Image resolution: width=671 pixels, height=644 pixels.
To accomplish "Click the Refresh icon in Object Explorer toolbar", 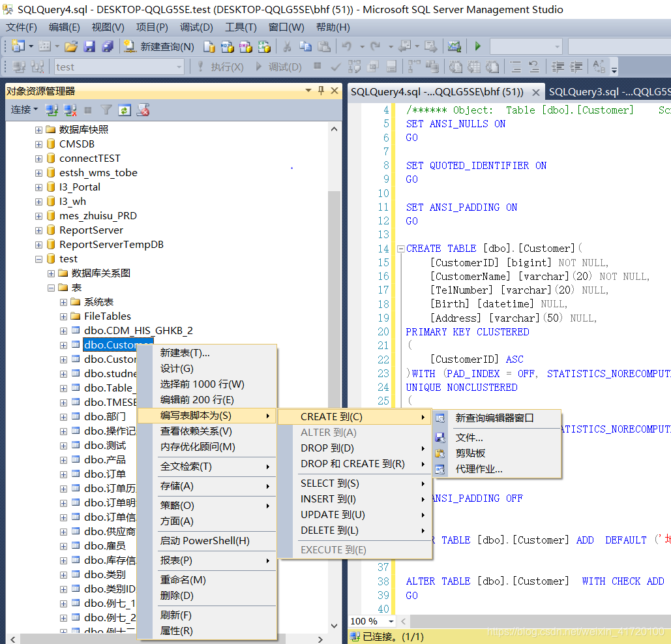I will pos(125,110).
